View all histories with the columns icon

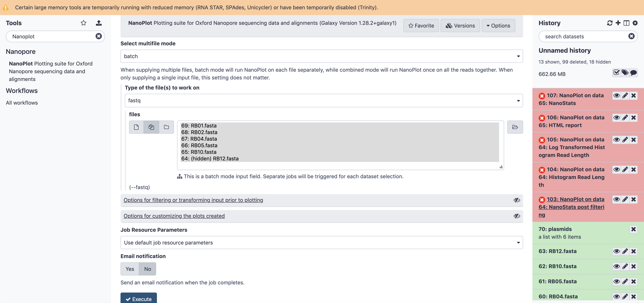tap(626, 23)
